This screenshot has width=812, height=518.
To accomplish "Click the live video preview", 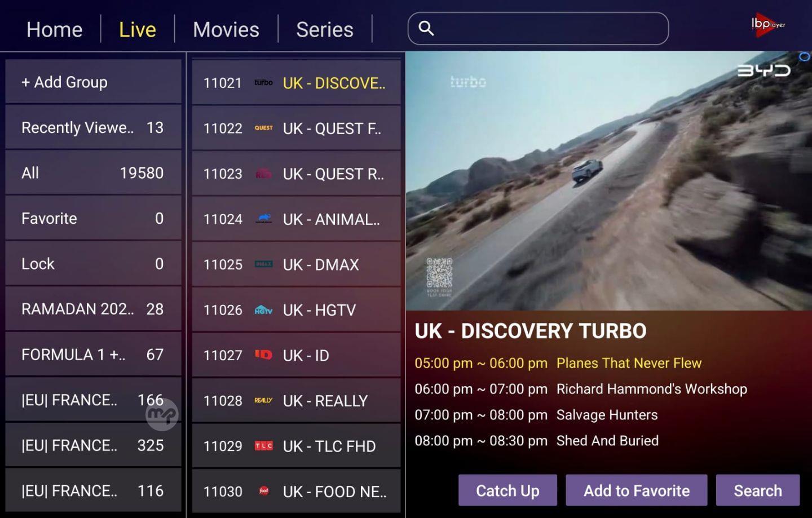I will pyautogui.click(x=608, y=181).
